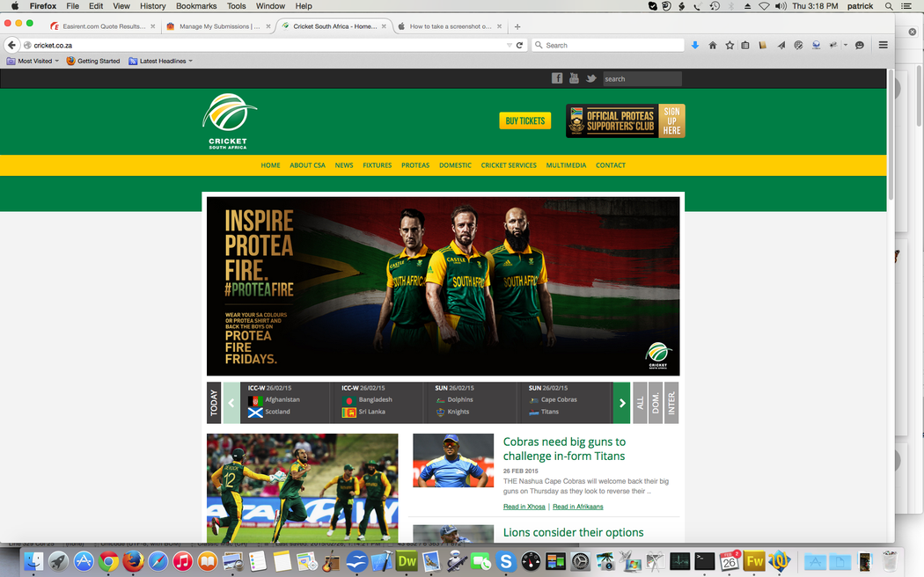Open the Twitter bird icon link

tap(591, 78)
